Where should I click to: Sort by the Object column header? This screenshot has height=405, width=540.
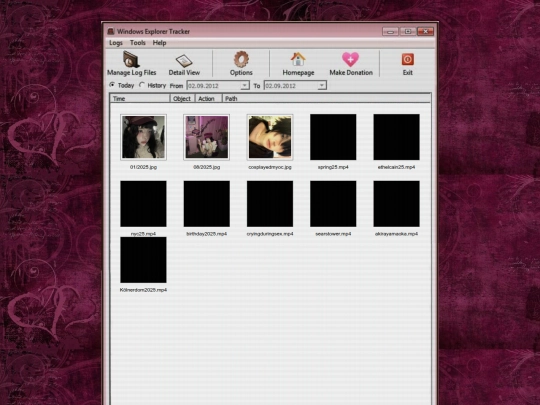(182, 98)
